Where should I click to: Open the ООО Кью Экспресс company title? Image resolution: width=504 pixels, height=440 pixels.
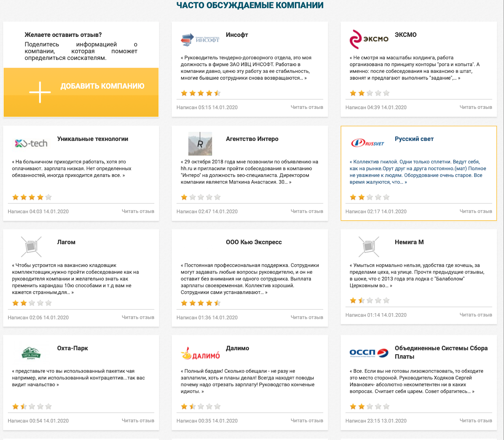[x=254, y=242]
